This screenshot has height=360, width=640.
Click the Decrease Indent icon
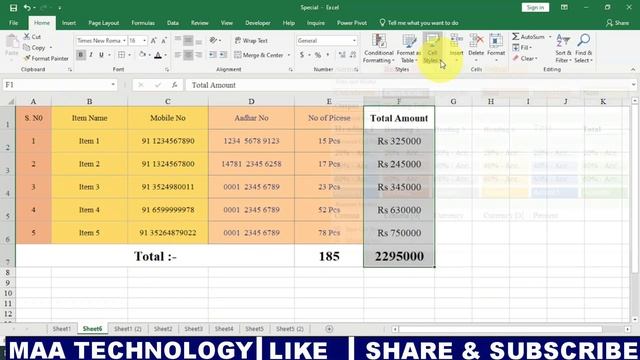(x=213, y=55)
